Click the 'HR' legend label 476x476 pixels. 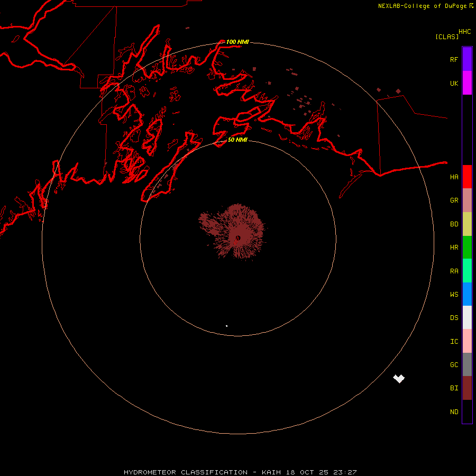pyautogui.click(x=454, y=248)
